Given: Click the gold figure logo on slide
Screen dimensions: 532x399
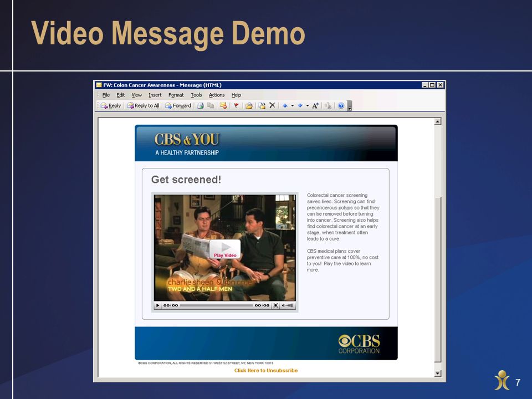Looking at the screenshot, I should pos(502,380).
